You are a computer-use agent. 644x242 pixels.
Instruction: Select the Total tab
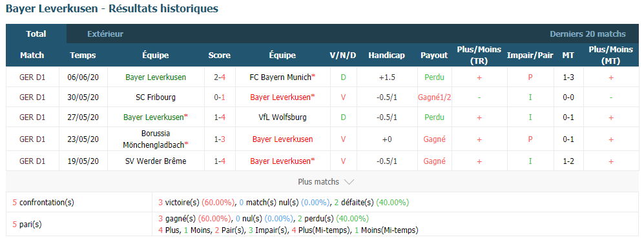point(36,34)
